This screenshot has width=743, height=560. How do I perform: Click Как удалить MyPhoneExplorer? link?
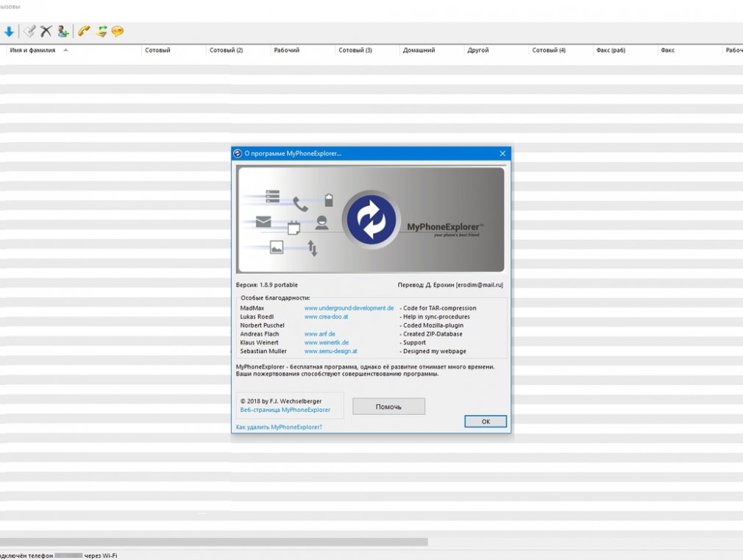(279, 427)
